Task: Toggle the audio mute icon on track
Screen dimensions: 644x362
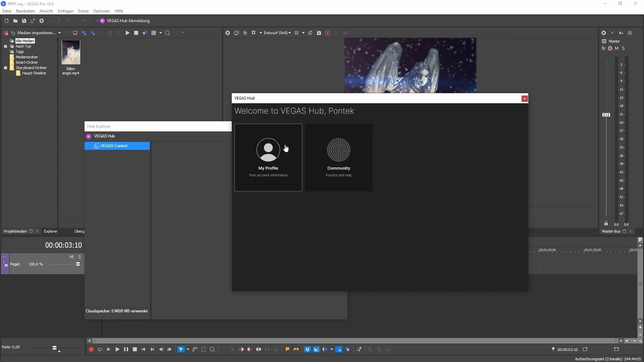Action: point(71,256)
